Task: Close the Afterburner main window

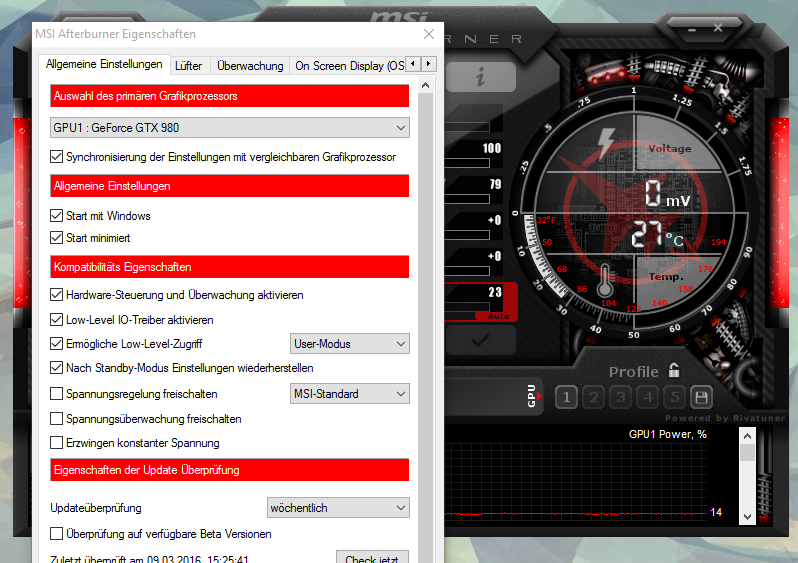Action: click(x=718, y=28)
